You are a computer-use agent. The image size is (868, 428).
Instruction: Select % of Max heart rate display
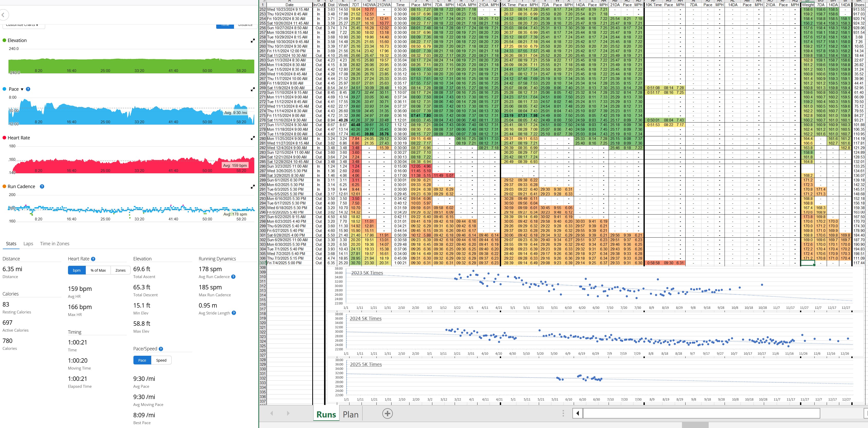[98, 270]
